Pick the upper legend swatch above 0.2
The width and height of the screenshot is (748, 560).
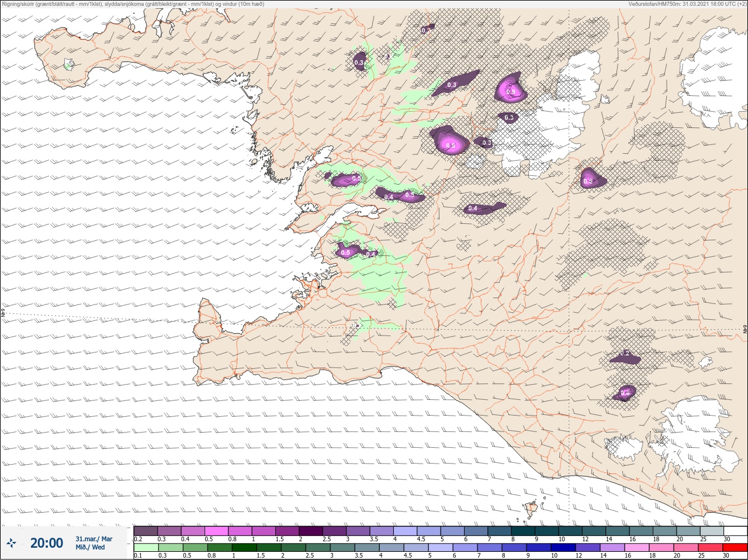146,531
